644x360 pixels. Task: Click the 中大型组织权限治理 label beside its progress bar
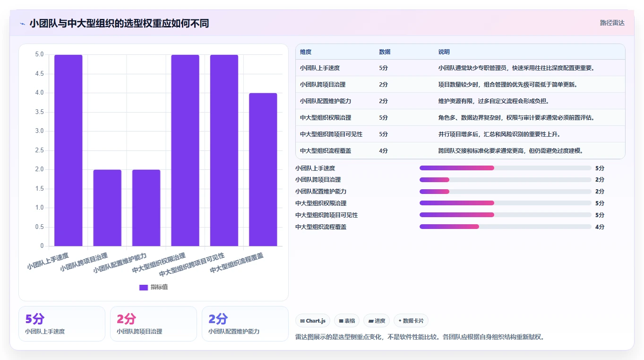click(x=321, y=203)
